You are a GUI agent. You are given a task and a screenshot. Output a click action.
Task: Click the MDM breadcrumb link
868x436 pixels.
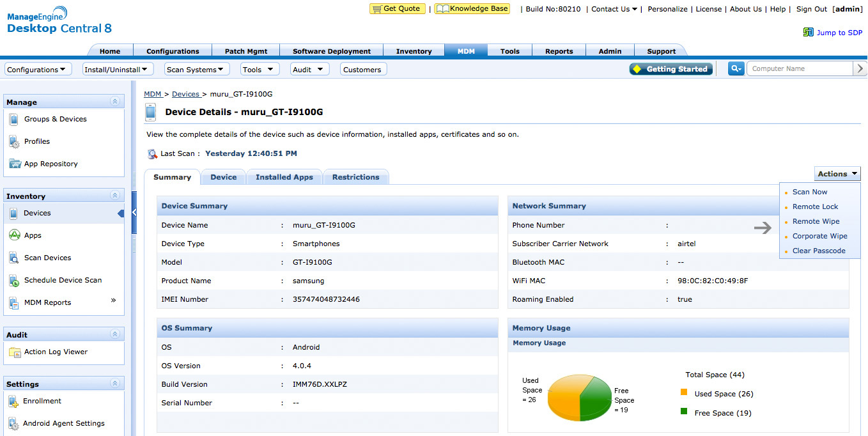(153, 94)
